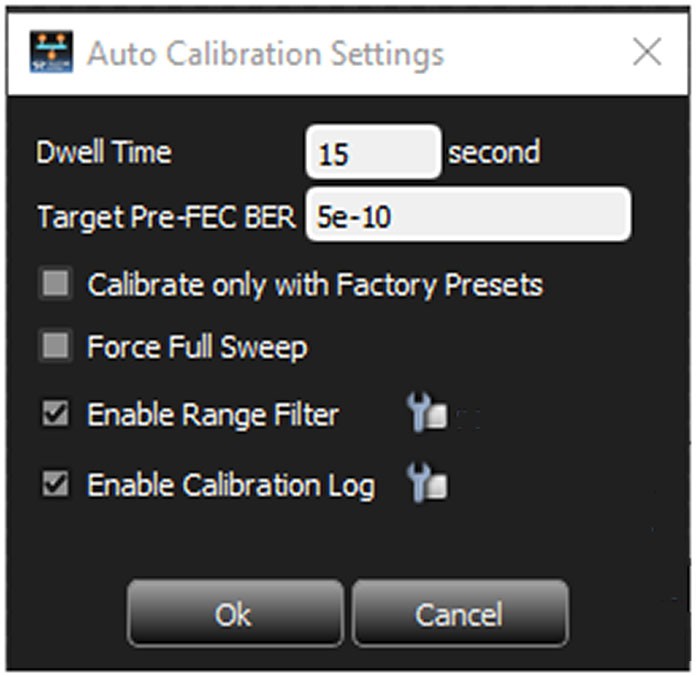This screenshot has height=677, width=696.
Task: Click the "Enable Calibration Log" label text
Action: (x=231, y=485)
